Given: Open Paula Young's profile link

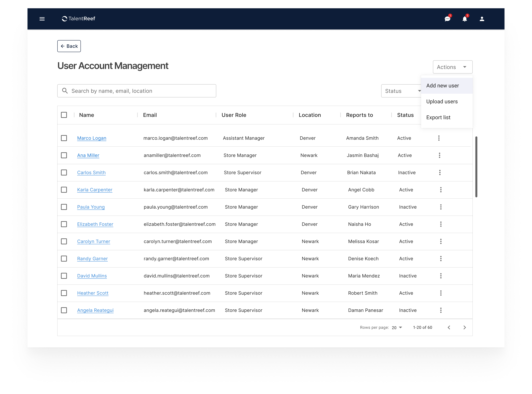Looking at the screenshot, I should point(91,207).
